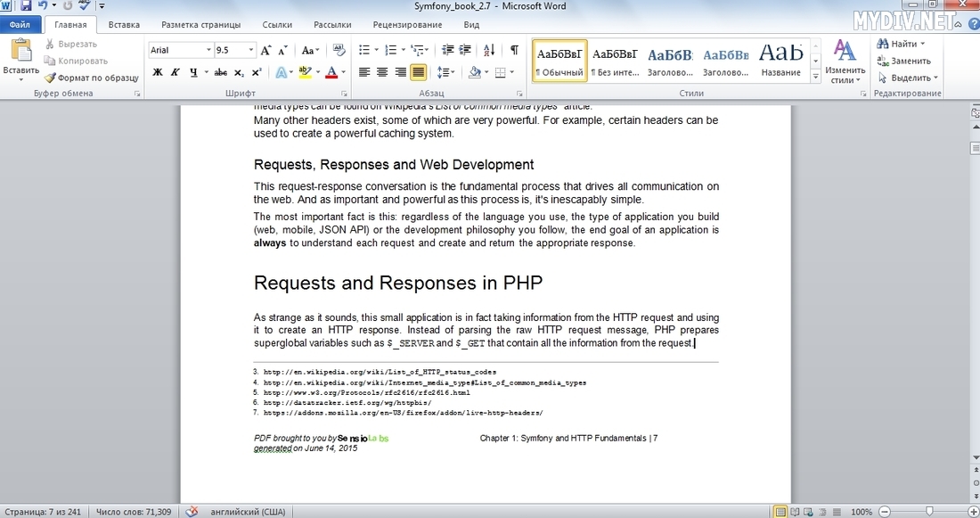Open the font size 9.5 dropdown
The width and height of the screenshot is (980, 518).
(251, 51)
